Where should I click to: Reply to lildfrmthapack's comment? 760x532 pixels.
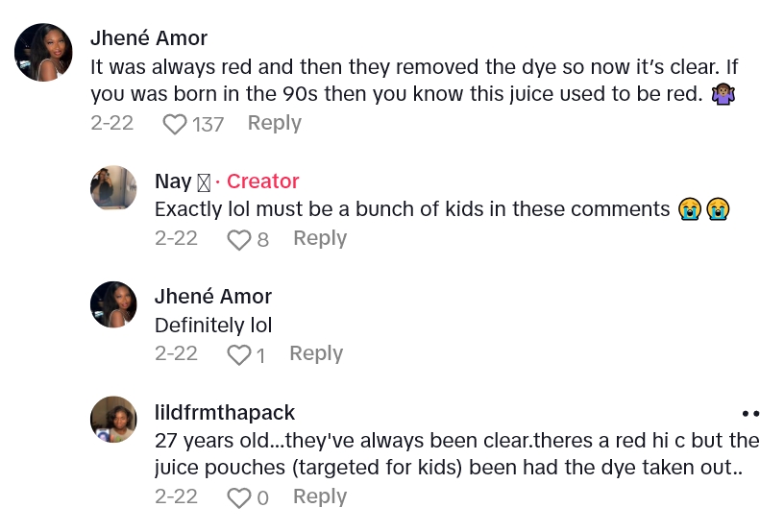pyautogui.click(x=319, y=496)
